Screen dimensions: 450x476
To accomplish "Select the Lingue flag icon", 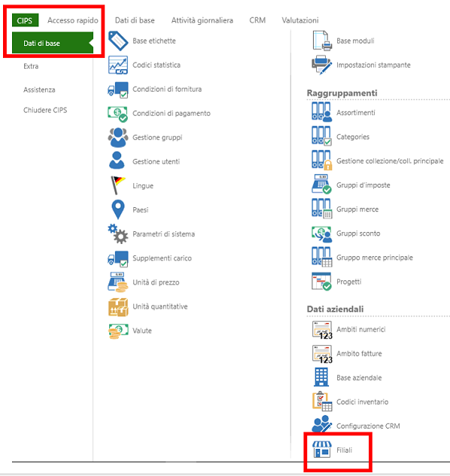I will pyautogui.click(x=118, y=185).
